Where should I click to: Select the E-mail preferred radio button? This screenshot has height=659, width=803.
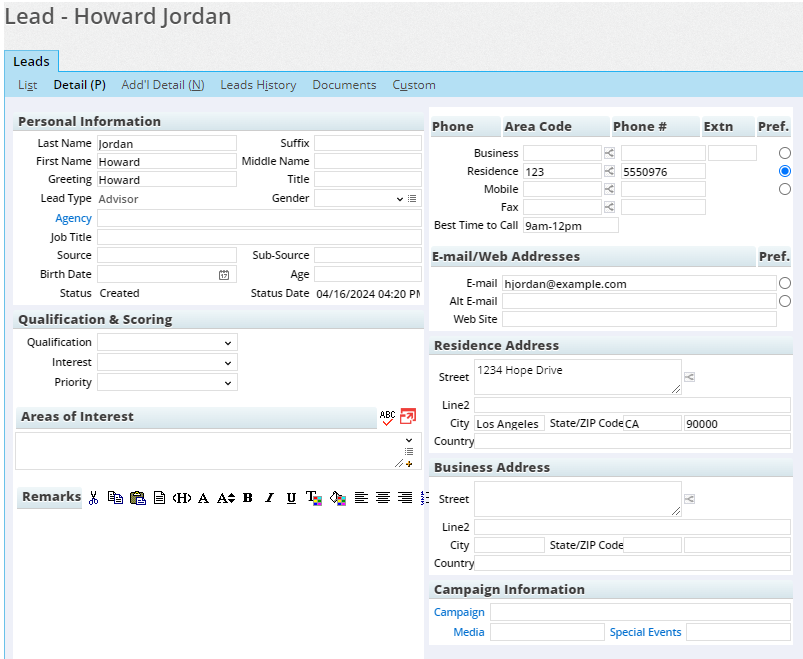coord(784,283)
